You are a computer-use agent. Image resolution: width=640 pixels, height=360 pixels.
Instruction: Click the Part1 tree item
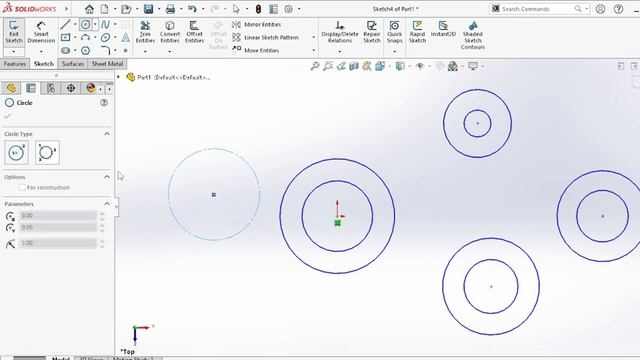point(169,77)
